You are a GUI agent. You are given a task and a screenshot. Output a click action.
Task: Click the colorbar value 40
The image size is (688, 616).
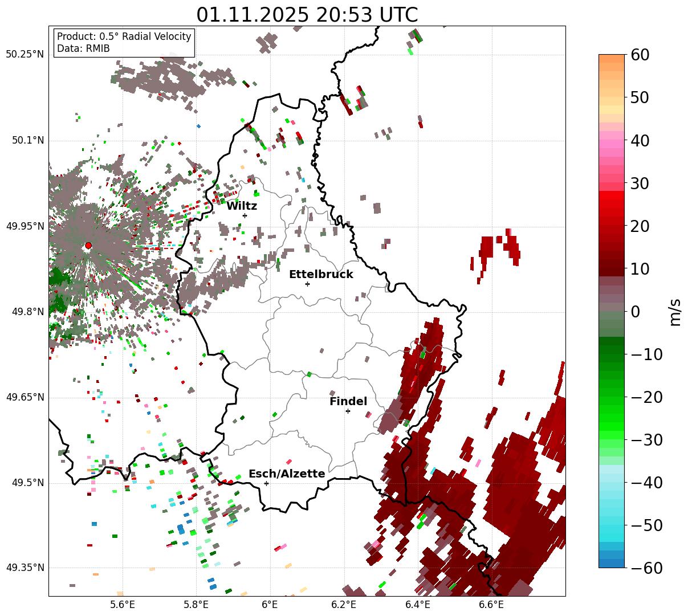639,140
